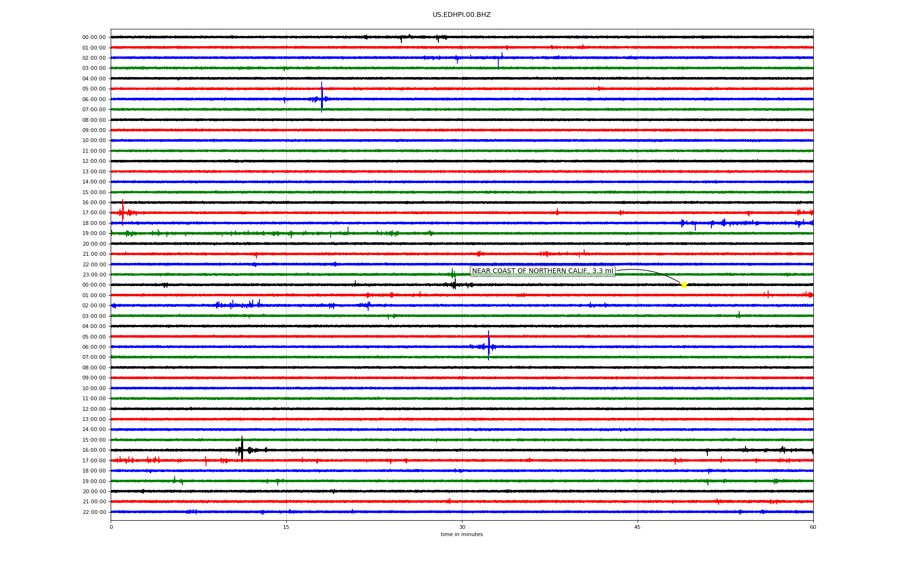Click the 45 minute tick label on x-axis

coord(638,527)
